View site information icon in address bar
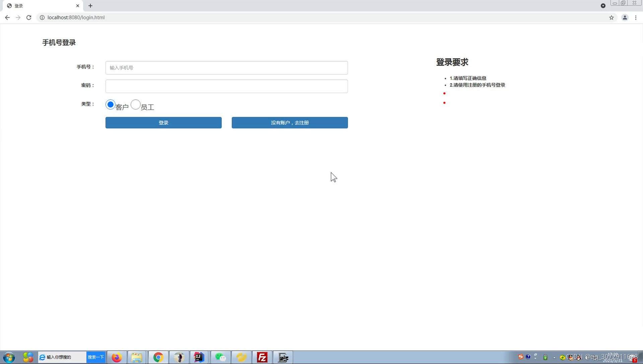 (x=42, y=17)
